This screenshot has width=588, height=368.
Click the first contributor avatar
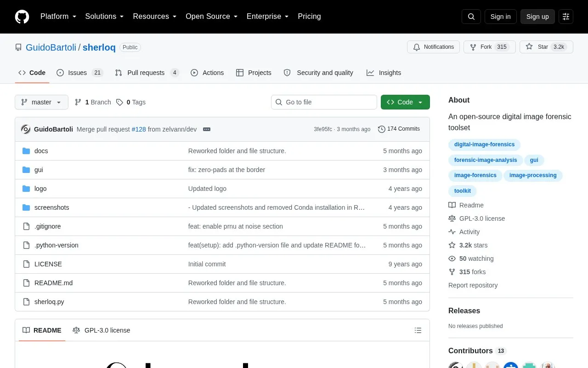click(x=455, y=366)
